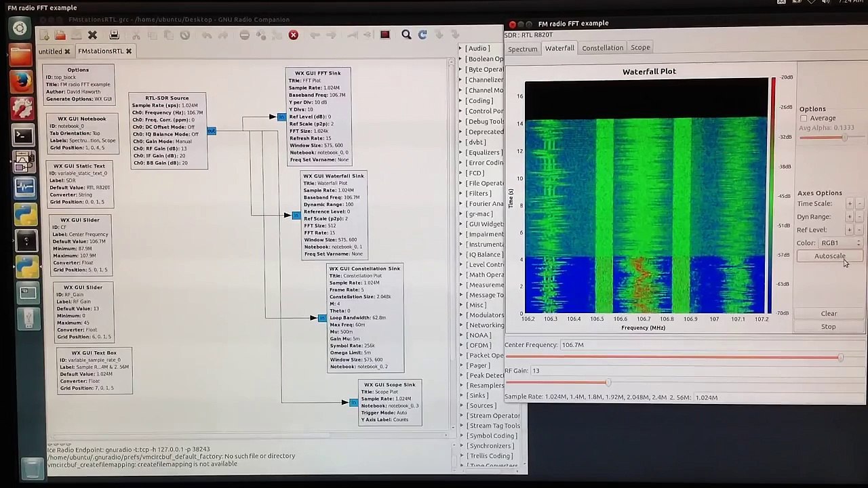Decrease Time Scale with minus button
Viewport: 868px width, 488px height.
pos(860,203)
